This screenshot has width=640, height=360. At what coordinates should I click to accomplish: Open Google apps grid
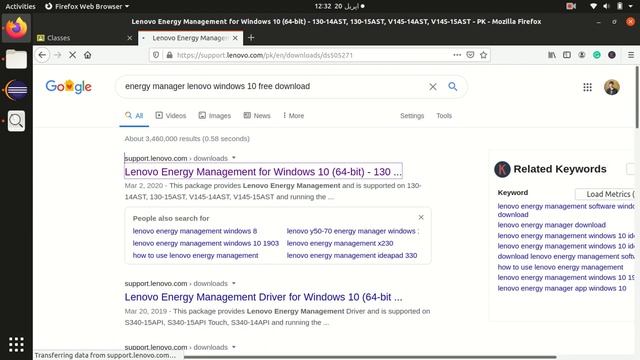[587, 87]
